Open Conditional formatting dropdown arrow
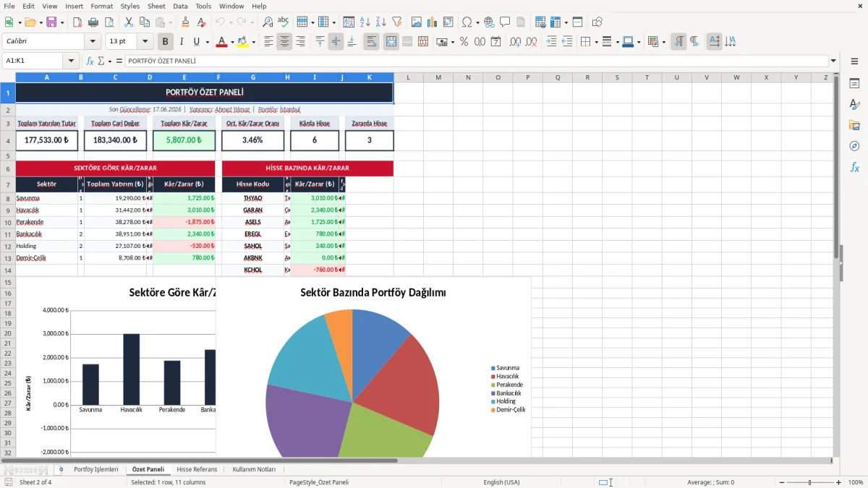This screenshot has height=488, width=868. point(663,42)
